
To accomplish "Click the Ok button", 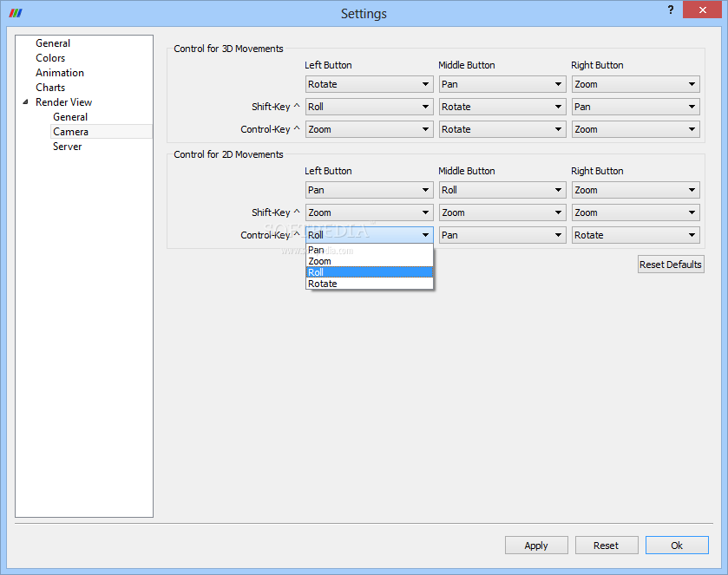I will (x=676, y=546).
